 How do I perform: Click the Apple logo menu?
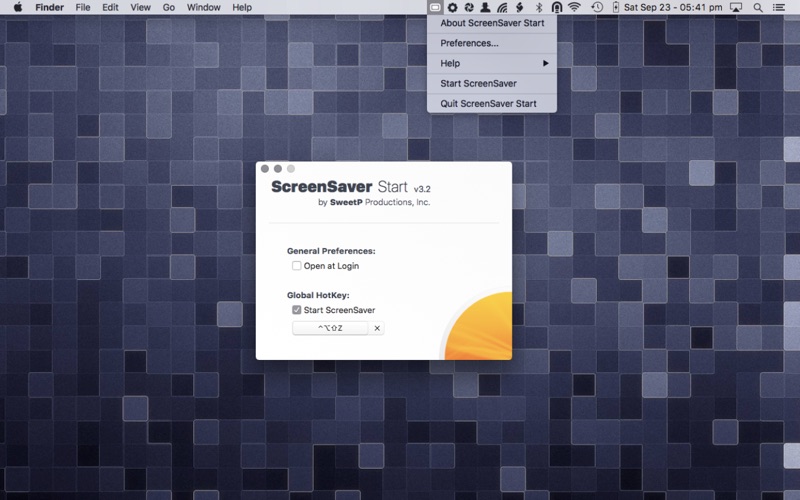[x=17, y=7]
